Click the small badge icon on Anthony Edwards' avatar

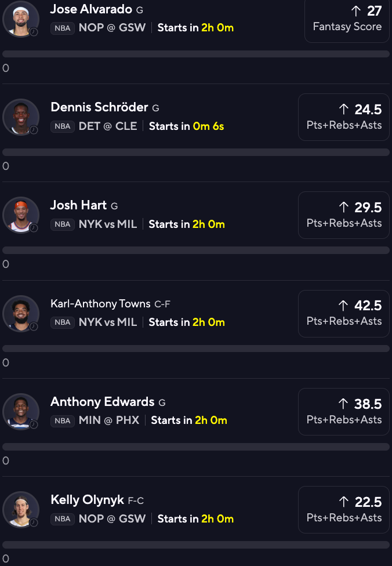coord(34,424)
